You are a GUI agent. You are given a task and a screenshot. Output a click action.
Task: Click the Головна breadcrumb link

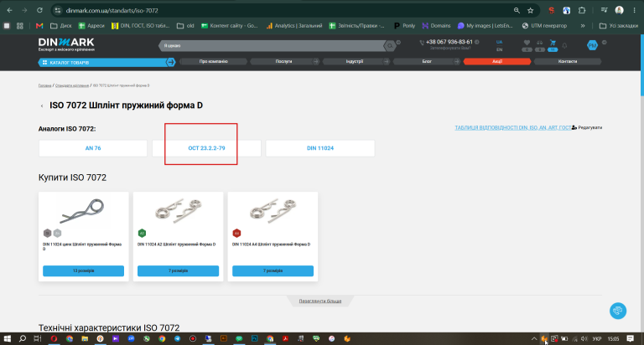pyautogui.click(x=44, y=85)
